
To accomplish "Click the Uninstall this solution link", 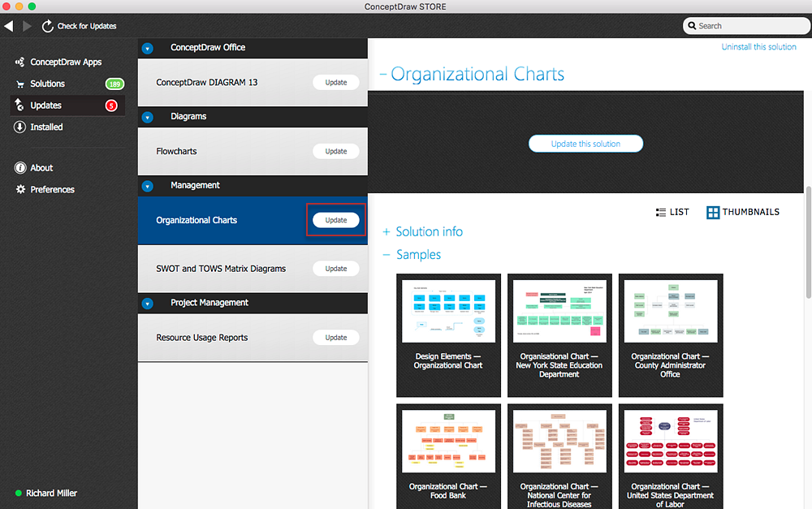I will [x=758, y=46].
